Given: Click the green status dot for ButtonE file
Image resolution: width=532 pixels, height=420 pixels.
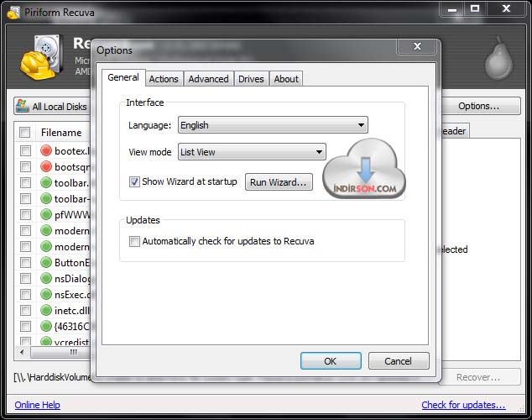Looking at the screenshot, I should (46, 262).
